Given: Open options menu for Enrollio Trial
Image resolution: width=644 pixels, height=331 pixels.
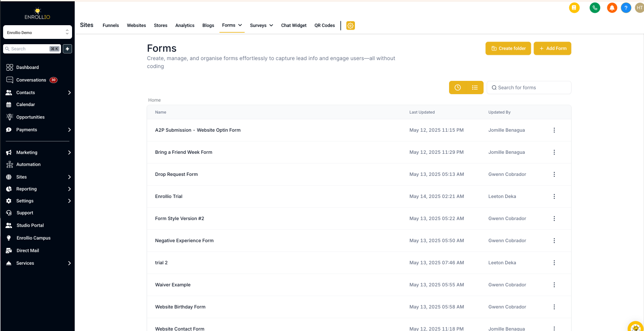Looking at the screenshot, I should click(x=554, y=196).
